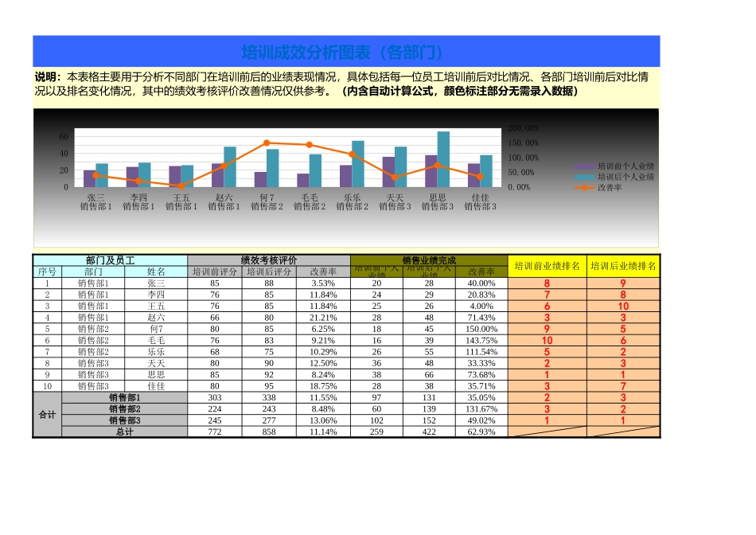756x535 pixels.
Task: Click the 培训前个人业绩 legend entry
Action: (x=614, y=166)
